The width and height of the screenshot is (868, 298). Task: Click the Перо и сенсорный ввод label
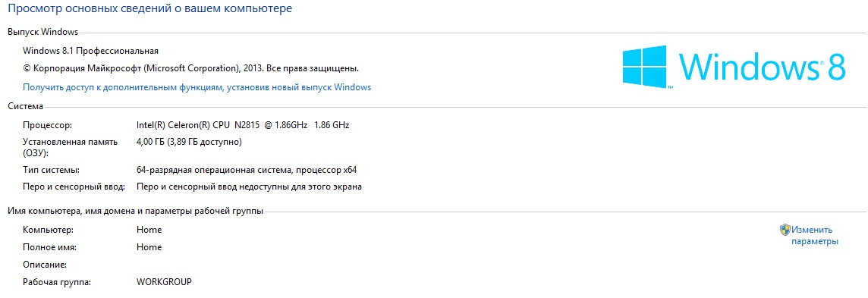point(74,187)
